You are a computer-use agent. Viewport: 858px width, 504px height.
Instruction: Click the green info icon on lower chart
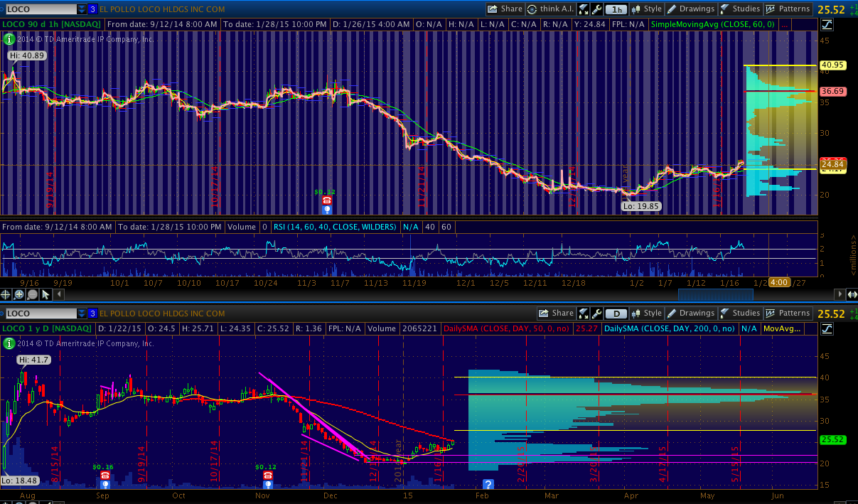tap(9, 343)
